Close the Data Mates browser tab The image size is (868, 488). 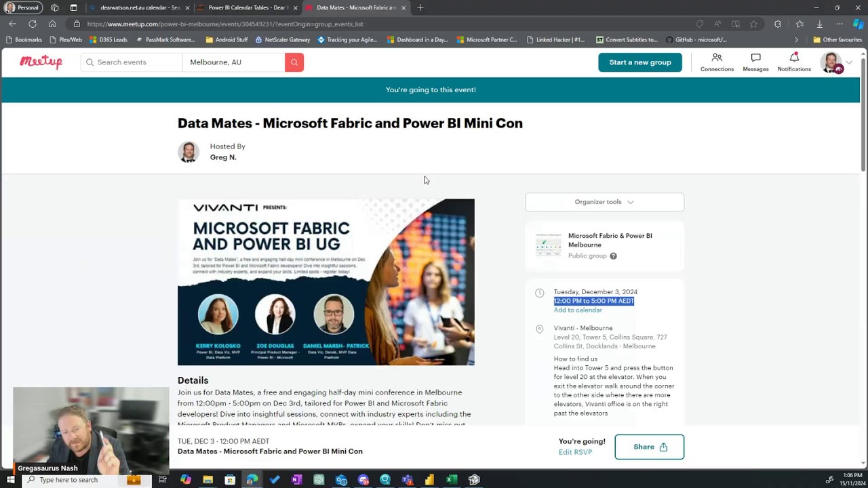click(403, 7)
